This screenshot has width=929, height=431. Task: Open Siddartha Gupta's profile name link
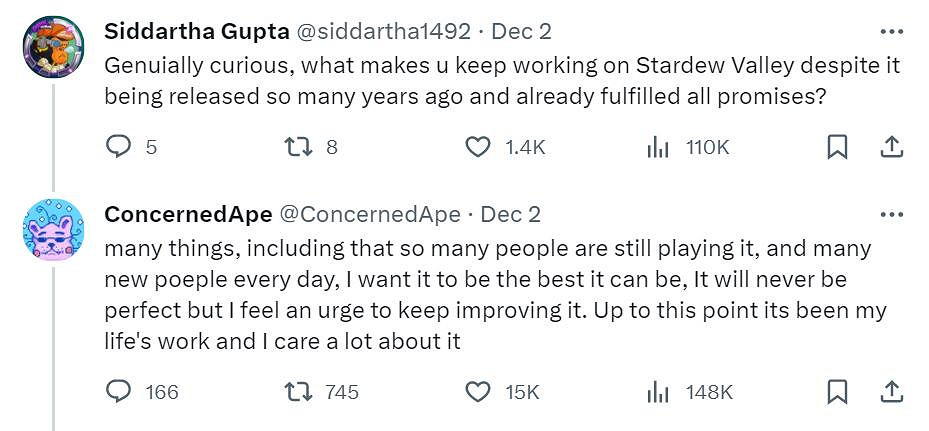tap(196, 31)
